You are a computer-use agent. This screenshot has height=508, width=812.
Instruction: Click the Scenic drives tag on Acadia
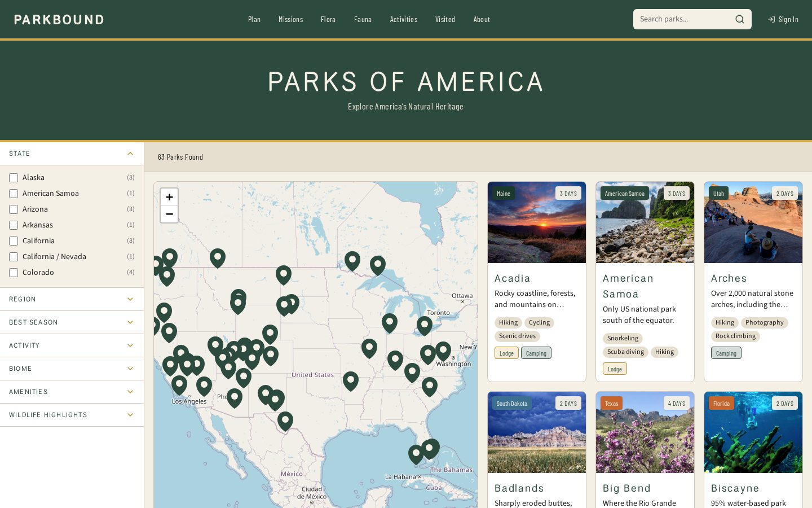(517, 336)
